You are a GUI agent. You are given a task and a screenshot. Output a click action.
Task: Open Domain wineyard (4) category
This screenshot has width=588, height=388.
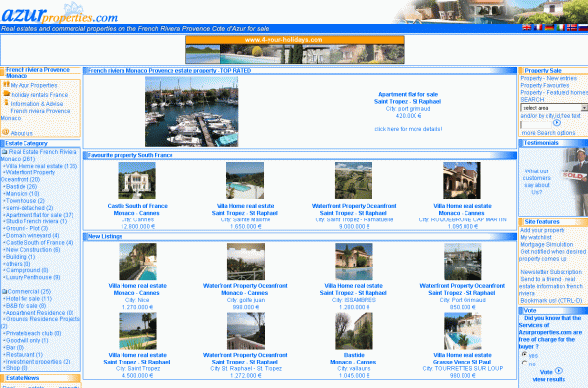coord(32,235)
